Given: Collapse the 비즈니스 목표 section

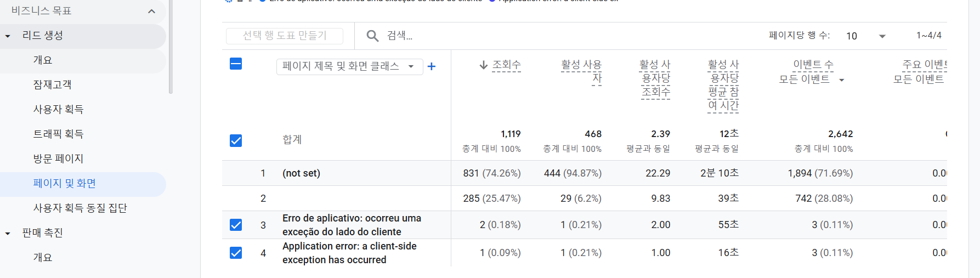Looking at the screenshot, I should coord(151,11).
